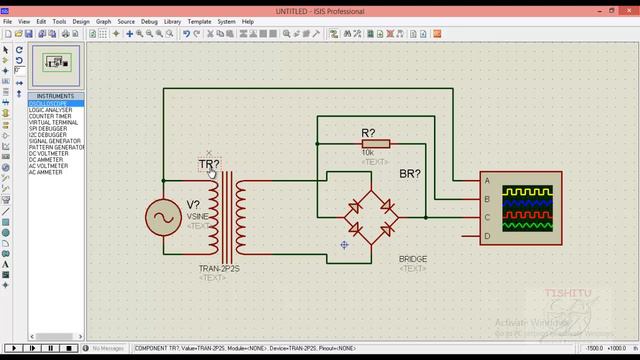640x360 pixels.
Task: Open the System menu
Action: click(x=226, y=22)
